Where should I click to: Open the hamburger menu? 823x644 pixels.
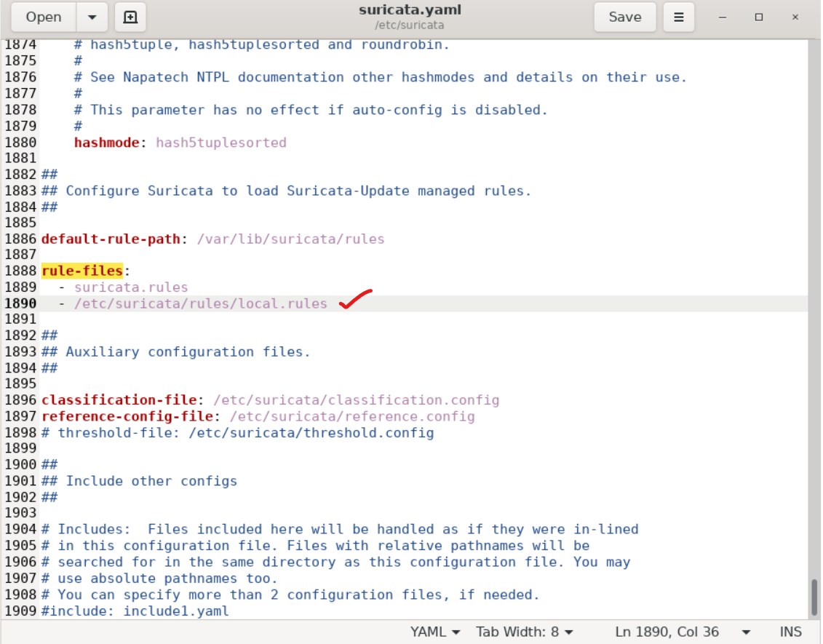679,17
